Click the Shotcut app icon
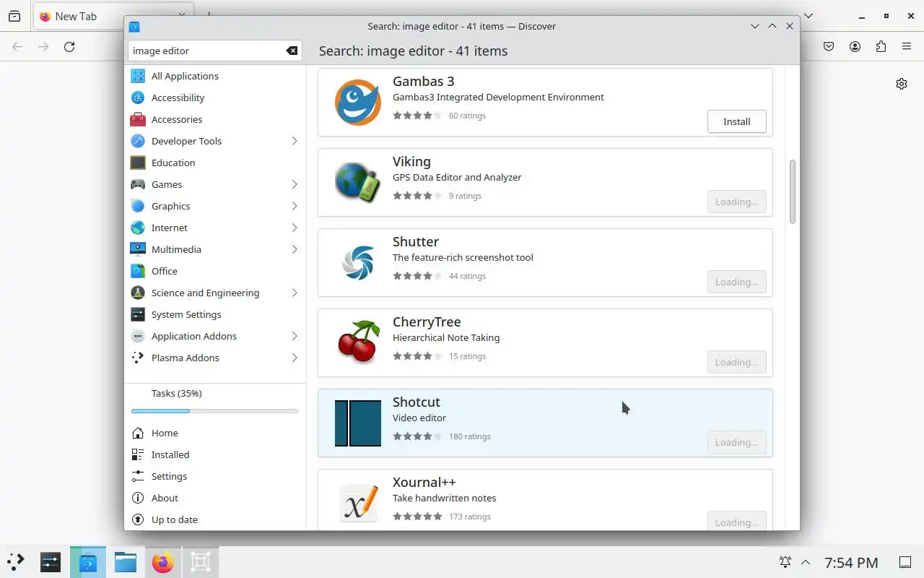 pyautogui.click(x=358, y=423)
